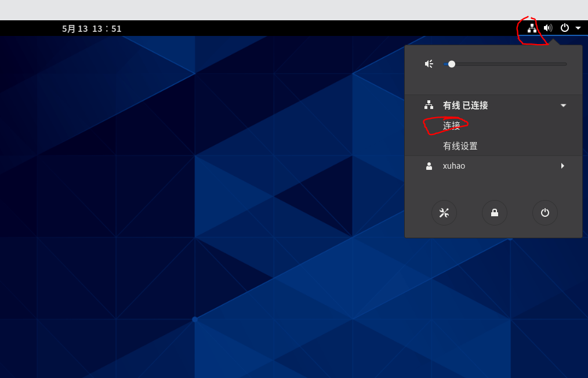Click the clock showing 5月13 13:51
Viewport: 588px width, 378px height.
[92, 28]
